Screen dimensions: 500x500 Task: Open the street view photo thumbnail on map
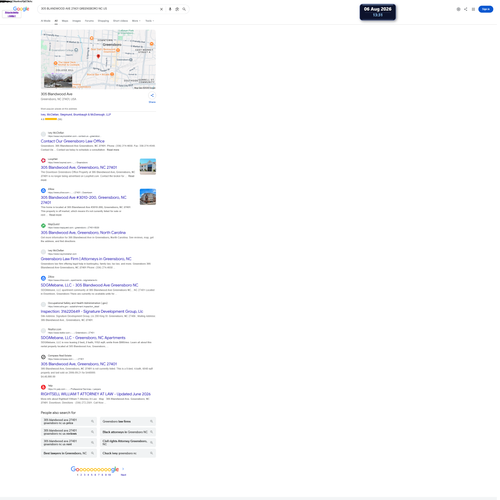point(58,81)
